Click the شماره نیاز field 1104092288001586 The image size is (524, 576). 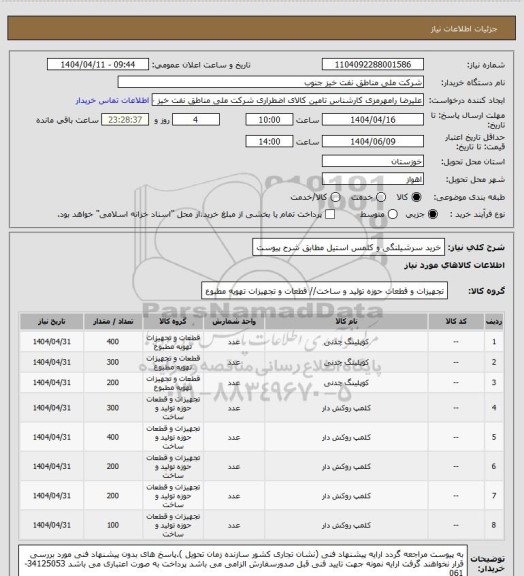click(x=373, y=65)
